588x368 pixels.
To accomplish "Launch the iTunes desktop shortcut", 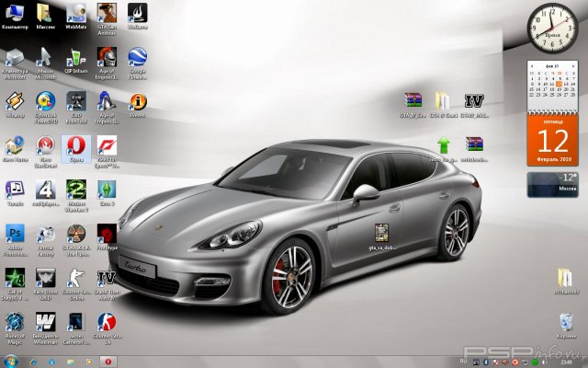I will click(15, 189).
